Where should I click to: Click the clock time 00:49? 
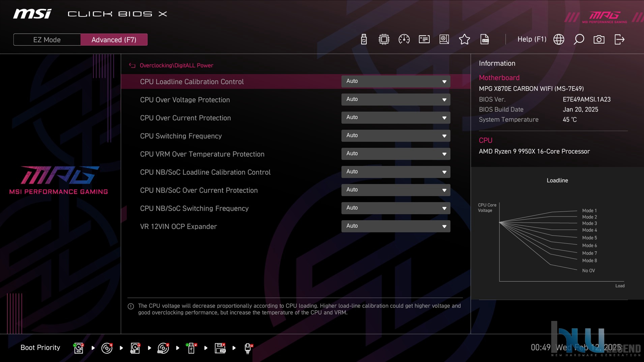[x=540, y=348]
